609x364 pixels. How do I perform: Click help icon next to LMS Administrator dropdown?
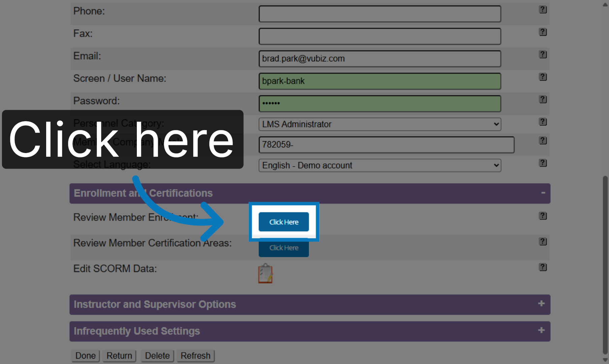coord(543,122)
